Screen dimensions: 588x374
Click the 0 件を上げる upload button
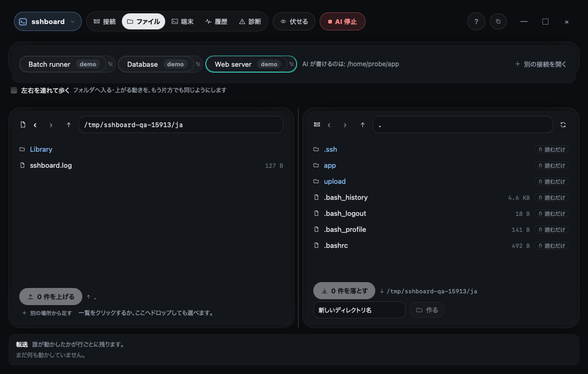point(51,297)
